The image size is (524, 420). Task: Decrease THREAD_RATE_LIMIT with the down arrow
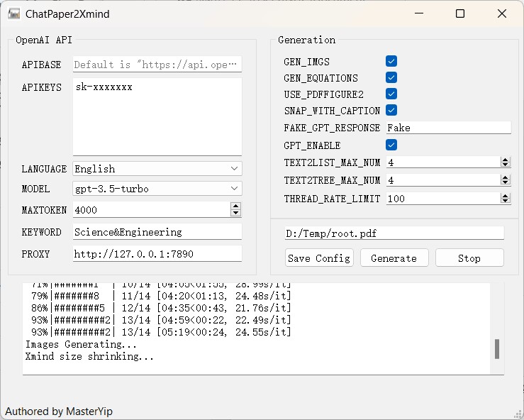point(505,201)
